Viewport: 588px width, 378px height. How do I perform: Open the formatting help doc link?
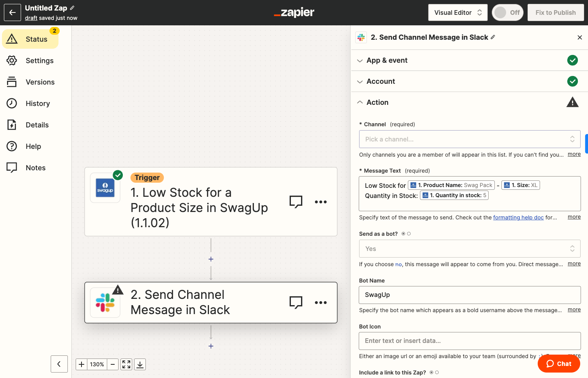518,217
